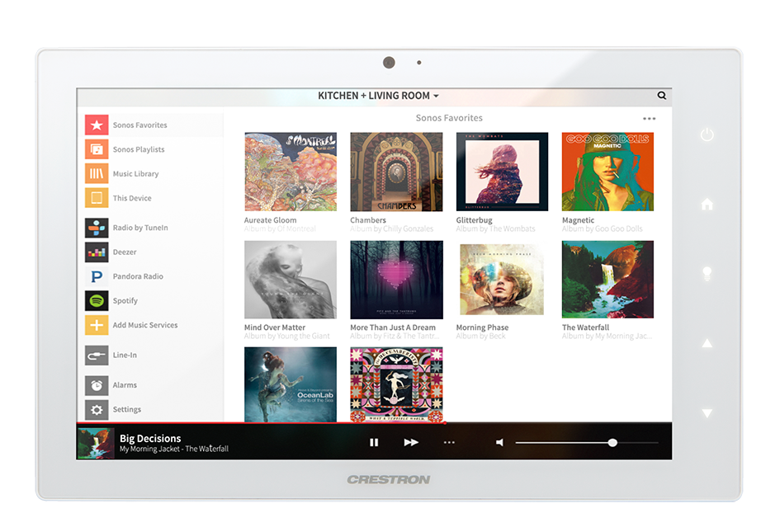Open the Radio by TuneIn icon
The width and height of the screenshot is (780, 532).
(x=97, y=228)
